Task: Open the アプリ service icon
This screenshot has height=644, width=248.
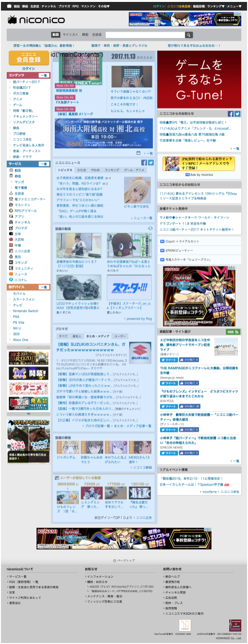Action: tap(10, 216)
